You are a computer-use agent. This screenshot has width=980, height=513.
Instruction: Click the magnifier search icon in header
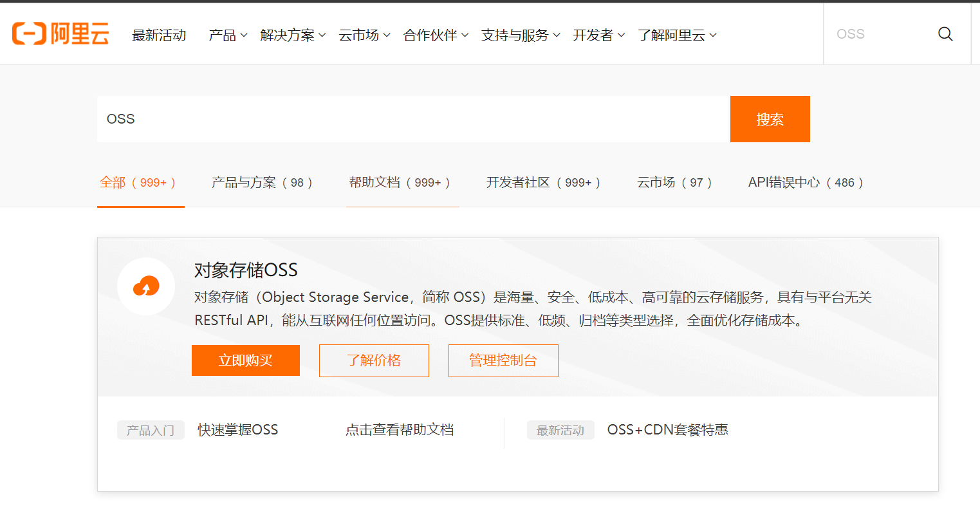945,34
